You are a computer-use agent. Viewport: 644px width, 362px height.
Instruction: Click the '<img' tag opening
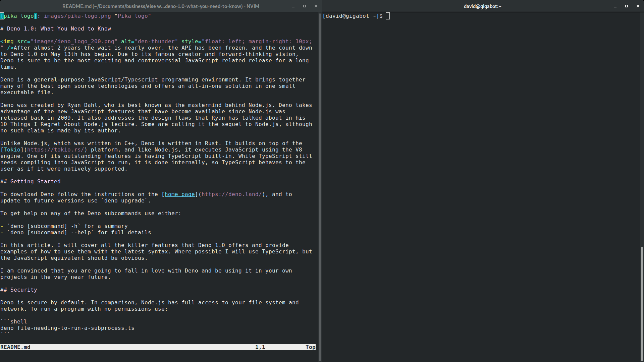pos(7,42)
